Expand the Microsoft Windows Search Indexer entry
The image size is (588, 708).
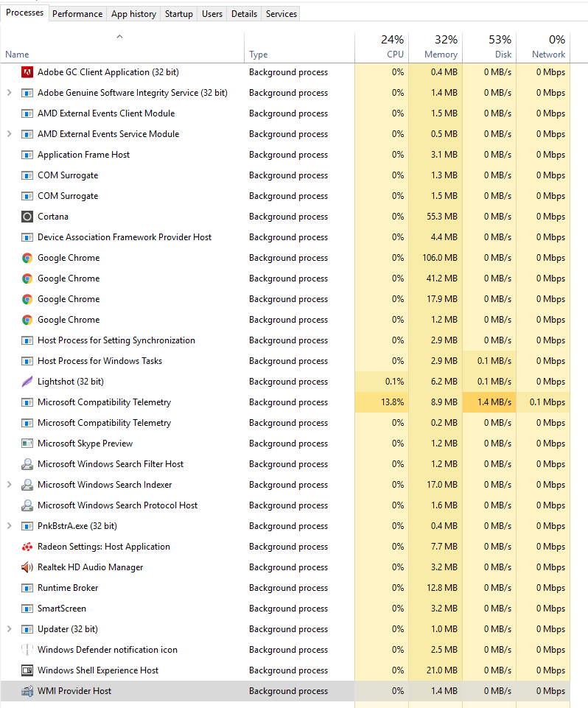[9, 485]
